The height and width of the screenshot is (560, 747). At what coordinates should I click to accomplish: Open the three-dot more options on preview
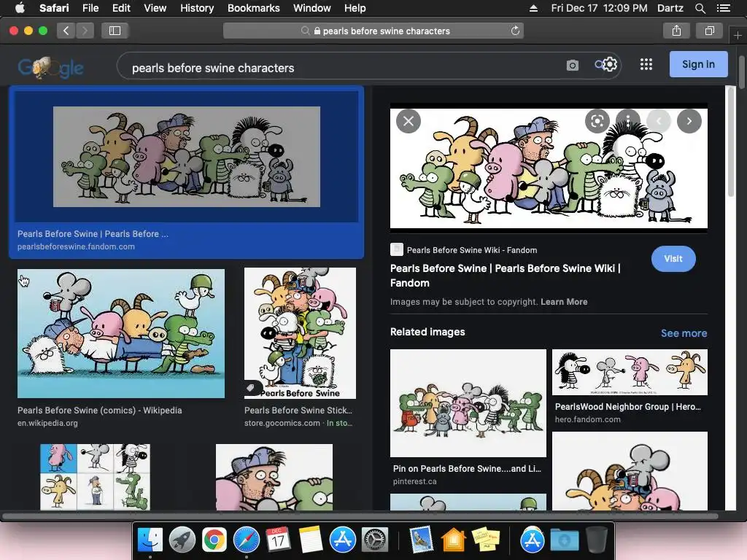[628, 121]
